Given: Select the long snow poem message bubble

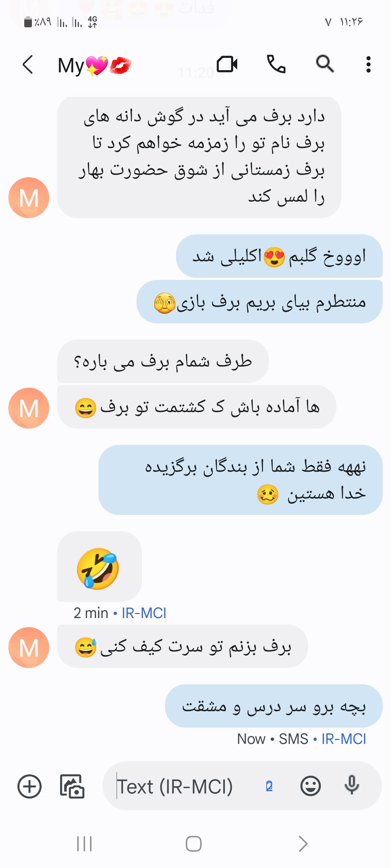Looking at the screenshot, I should [199, 157].
